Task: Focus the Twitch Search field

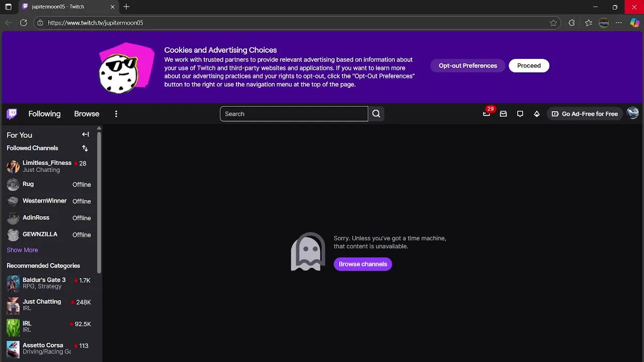Action: (x=294, y=114)
